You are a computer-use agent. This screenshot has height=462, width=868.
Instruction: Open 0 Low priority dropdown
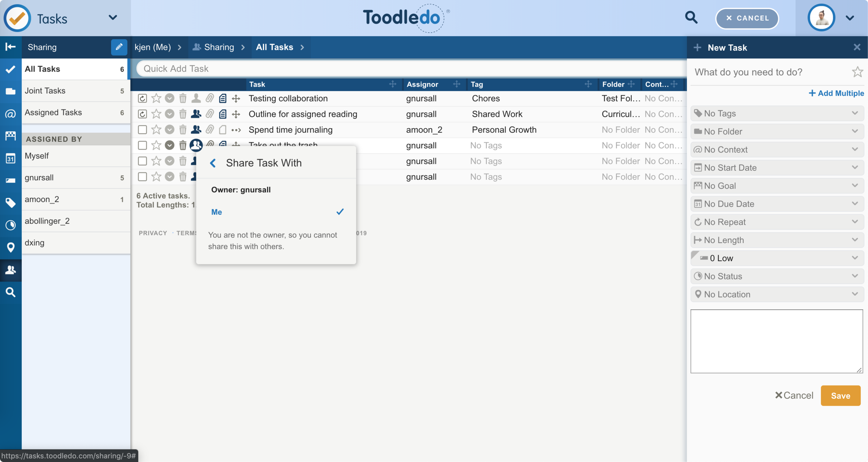[777, 258]
